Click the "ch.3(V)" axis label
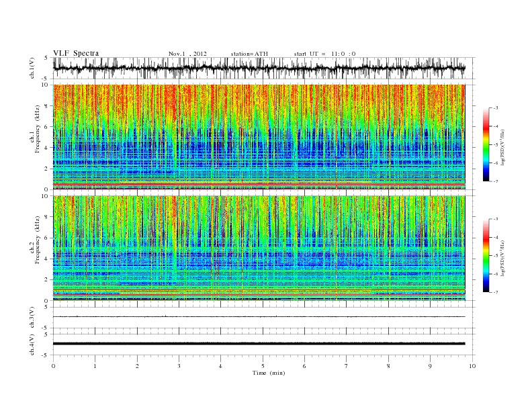The height and width of the screenshot is (411, 532). 32,318
